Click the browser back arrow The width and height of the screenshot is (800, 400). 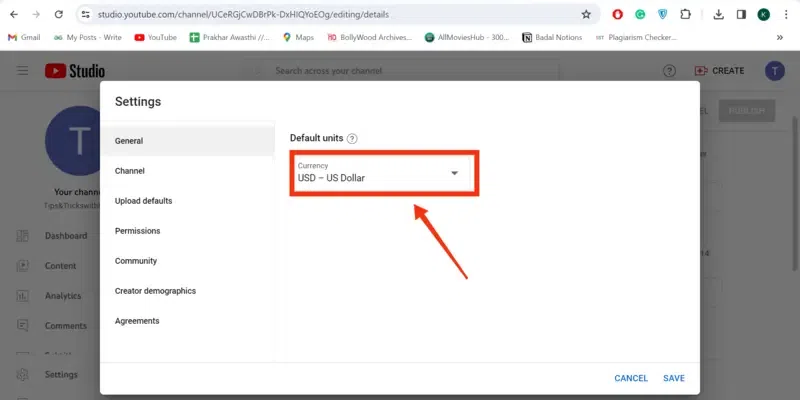click(x=14, y=14)
